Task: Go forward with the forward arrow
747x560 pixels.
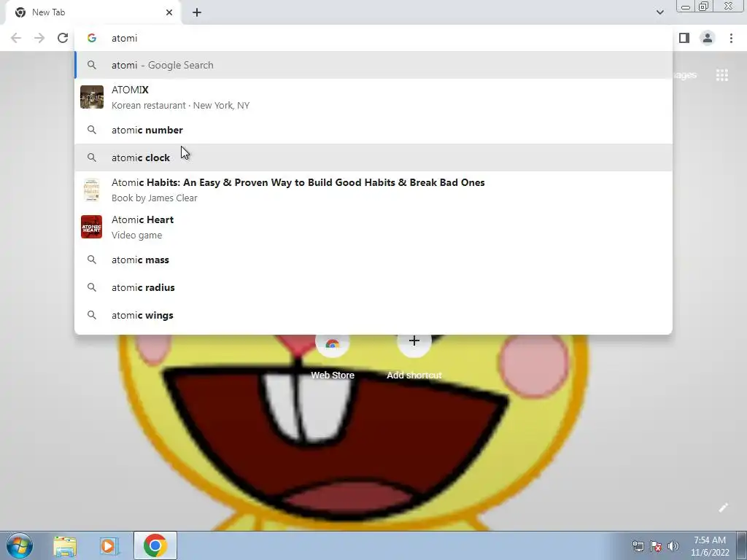Action: click(39, 38)
